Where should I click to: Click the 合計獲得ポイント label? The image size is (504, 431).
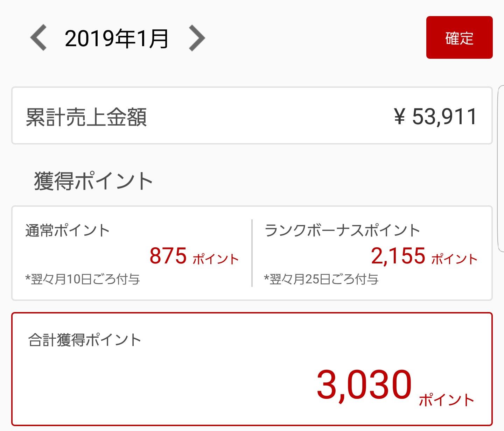[85, 340]
